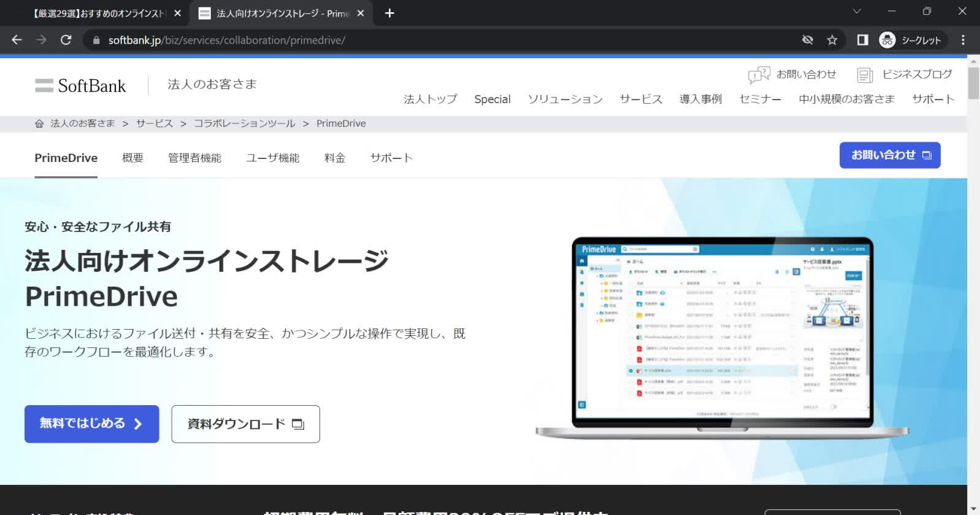
Task: Open the 導入事例 menu item
Action: (x=701, y=99)
